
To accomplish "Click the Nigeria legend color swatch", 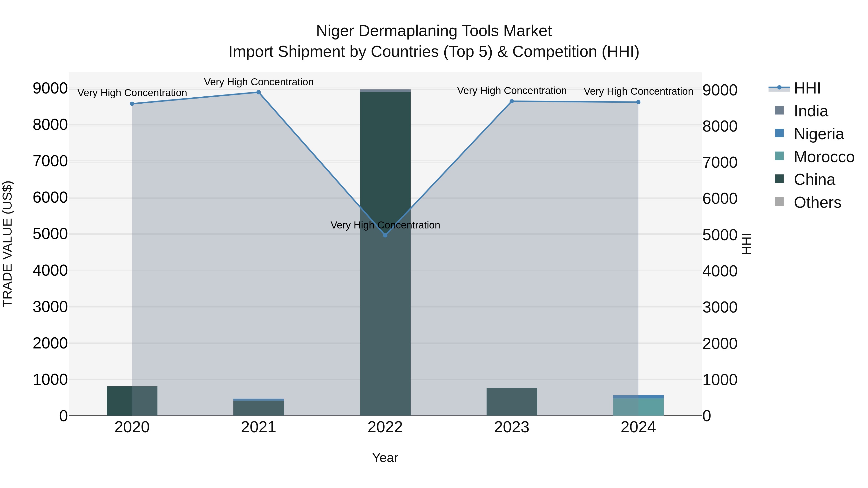I will (779, 133).
